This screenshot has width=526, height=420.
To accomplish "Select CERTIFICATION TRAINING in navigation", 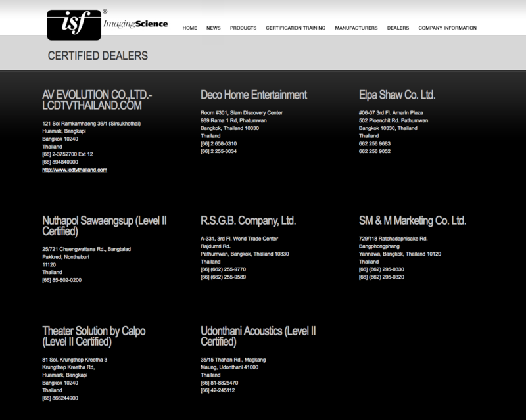I will click(295, 28).
